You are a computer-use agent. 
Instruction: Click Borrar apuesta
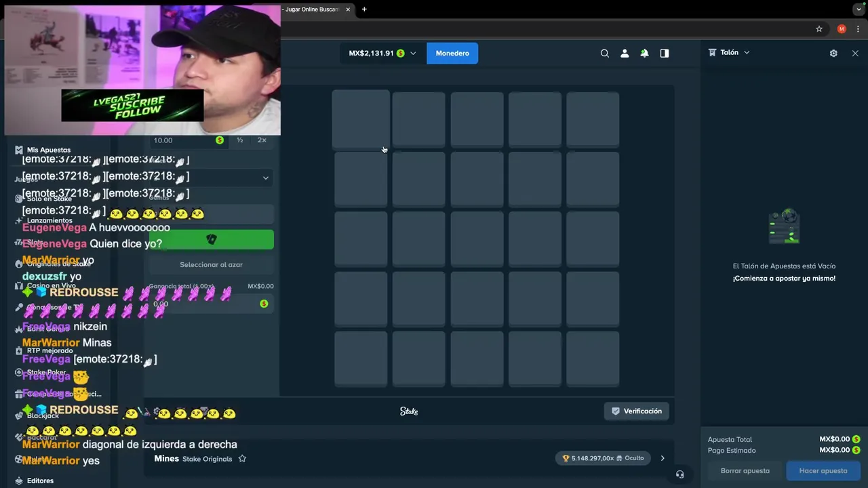click(x=745, y=470)
